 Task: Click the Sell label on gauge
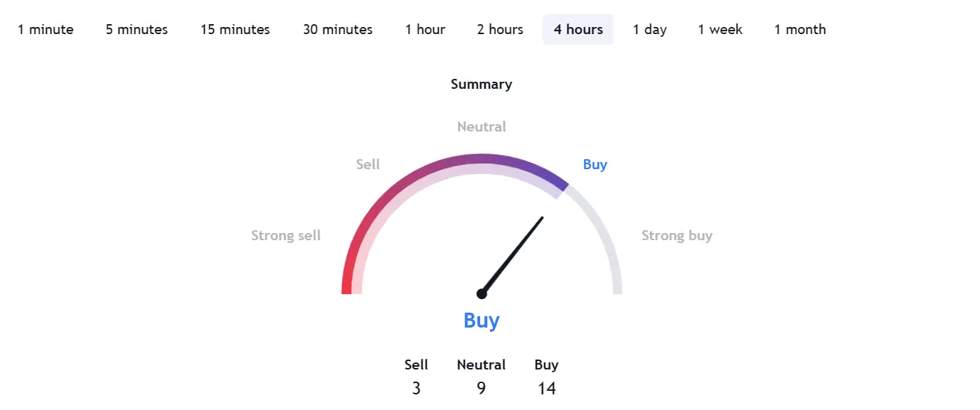coord(368,164)
